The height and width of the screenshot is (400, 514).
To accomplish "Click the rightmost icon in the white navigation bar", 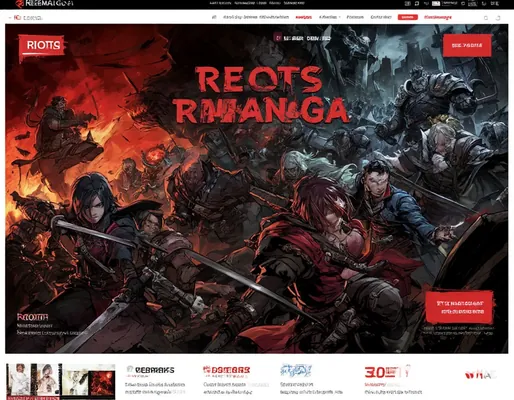I will point(498,18).
